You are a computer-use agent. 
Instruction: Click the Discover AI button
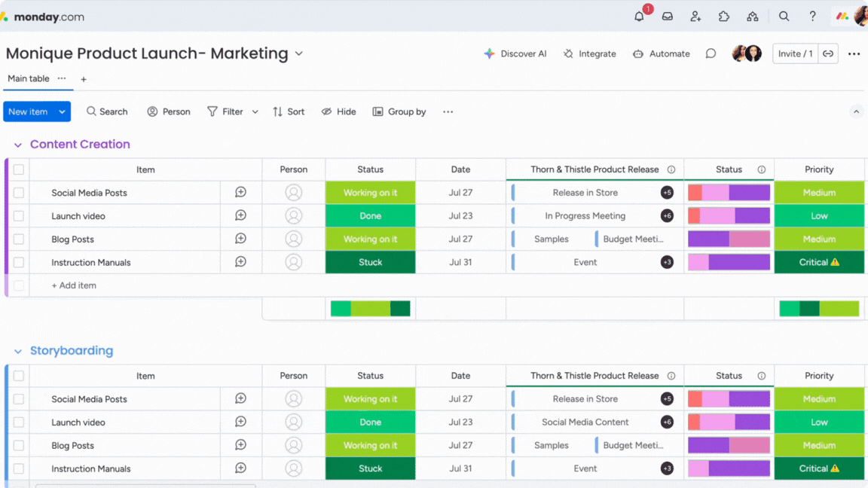pyautogui.click(x=515, y=53)
